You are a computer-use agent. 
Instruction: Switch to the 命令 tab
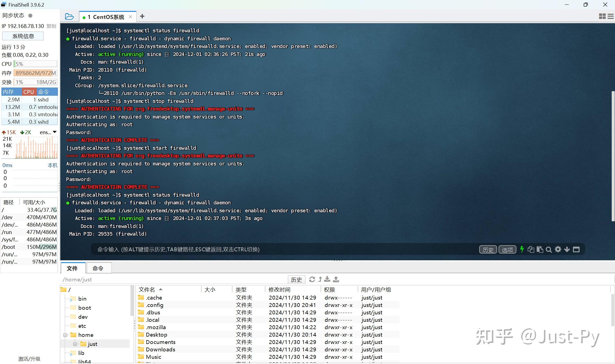pyautogui.click(x=98, y=268)
